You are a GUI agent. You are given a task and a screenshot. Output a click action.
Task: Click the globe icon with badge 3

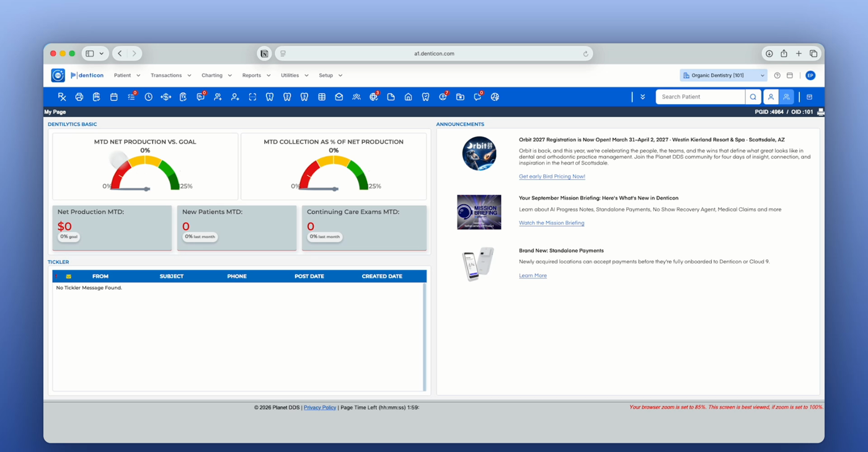pos(374,97)
